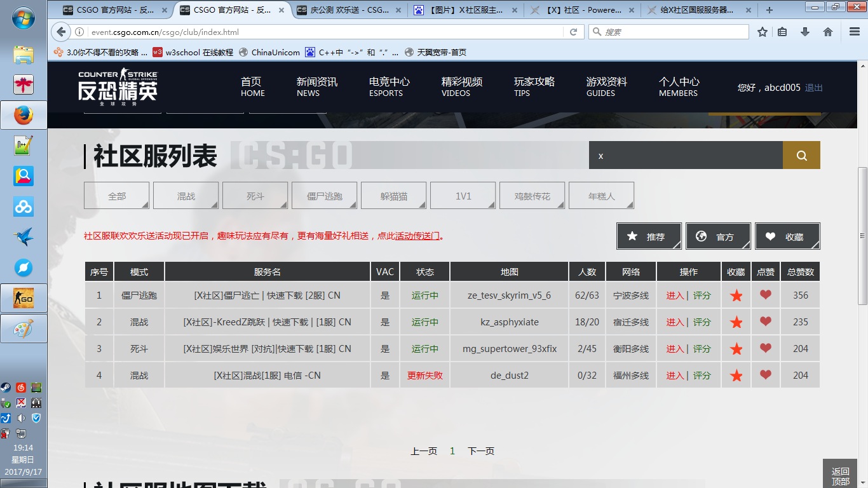Open the CS:GO taskbar icon
Image resolution: width=868 pixels, height=488 pixels.
point(24,298)
